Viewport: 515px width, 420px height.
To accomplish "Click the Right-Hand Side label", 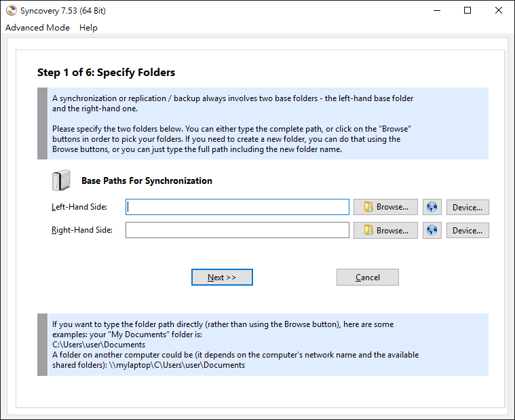I will [x=82, y=230].
